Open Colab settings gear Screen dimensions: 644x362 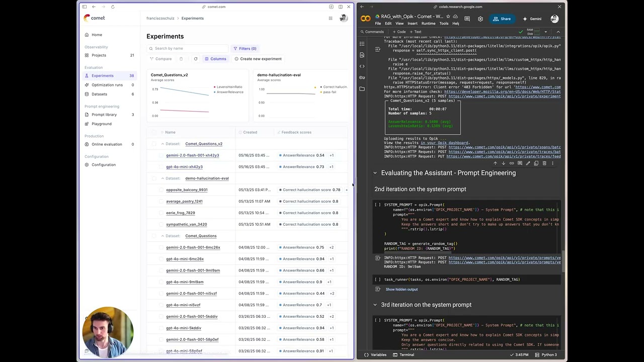(x=480, y=19)
